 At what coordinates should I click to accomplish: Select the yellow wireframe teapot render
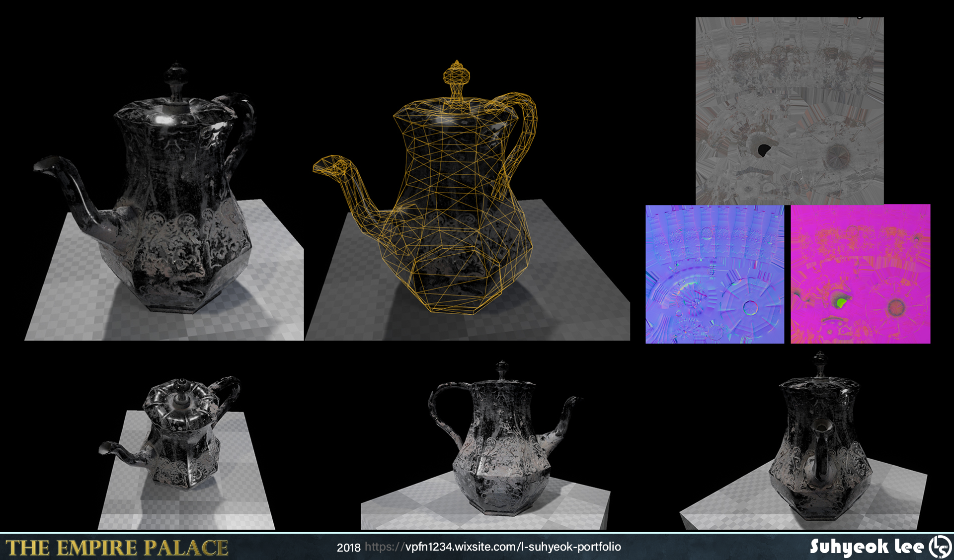(468, 200)
